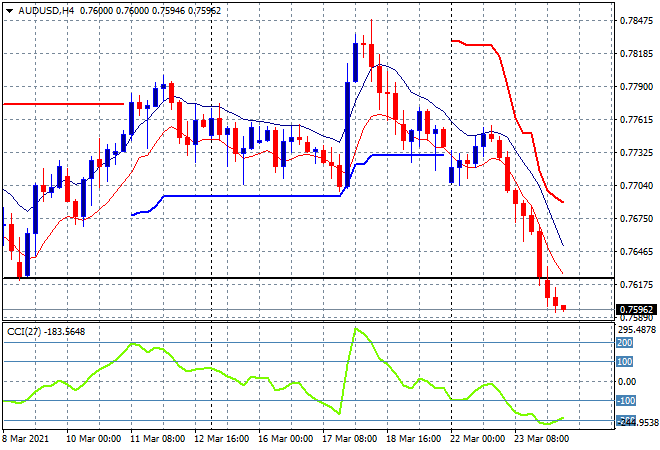Viewport: 660px width, 450px height.
Task: Click the 0.78475 price axis label
Action: coord(636,20)
